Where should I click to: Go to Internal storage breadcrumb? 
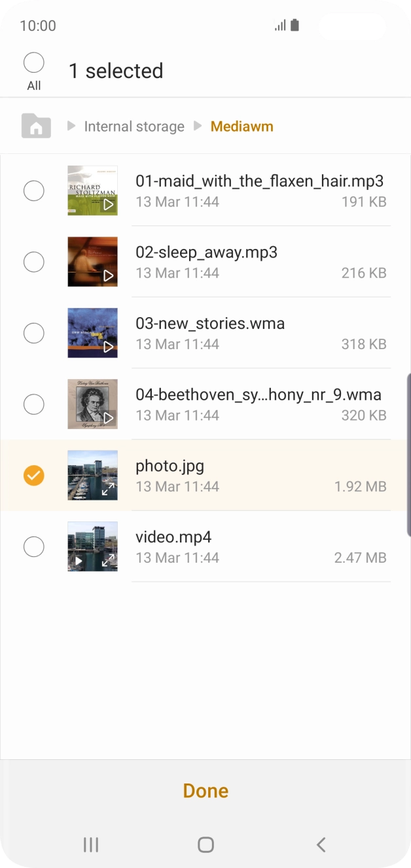[134, 126]
